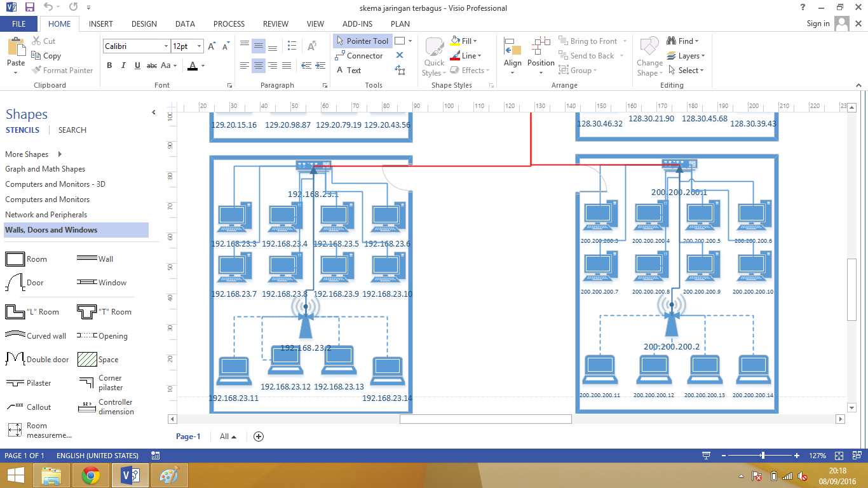
Task: Decrease the paragraph indent
Action: pyautogui.click(x=306, y=65)
